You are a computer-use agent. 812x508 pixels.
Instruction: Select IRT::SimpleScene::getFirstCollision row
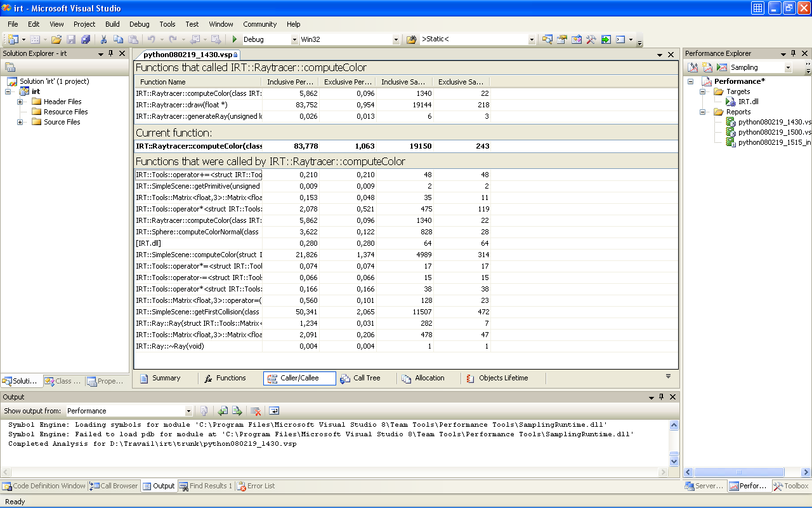[x=198, y=312]
